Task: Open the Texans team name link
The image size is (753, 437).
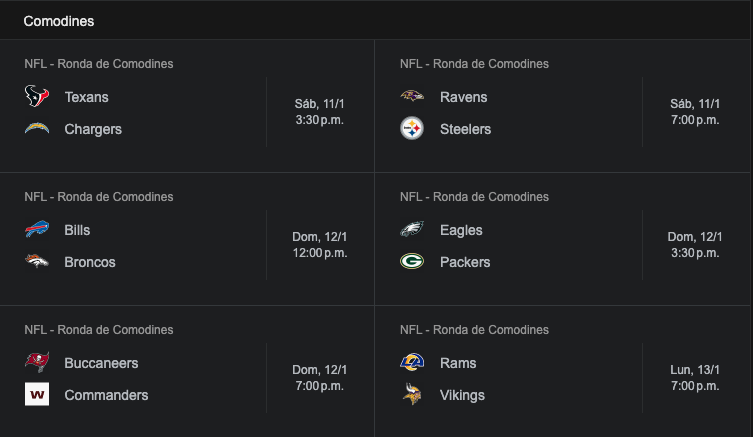Action: (86, 97)
